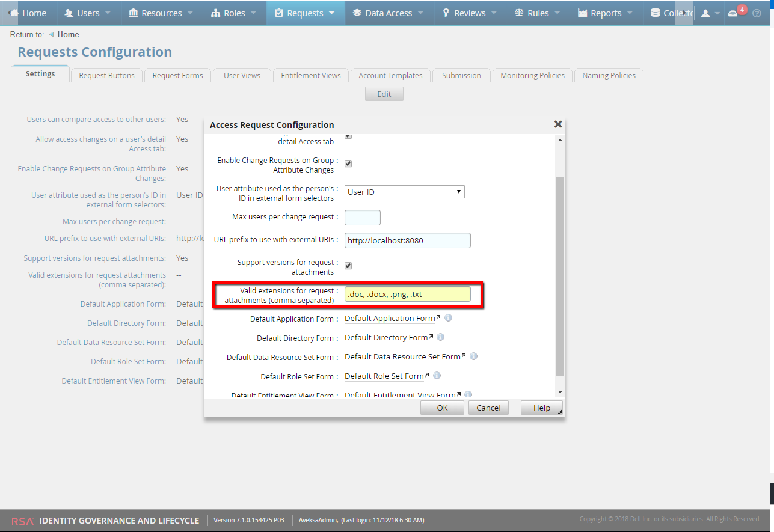
Task: Open the Home page via home icon
Action: 13,13
